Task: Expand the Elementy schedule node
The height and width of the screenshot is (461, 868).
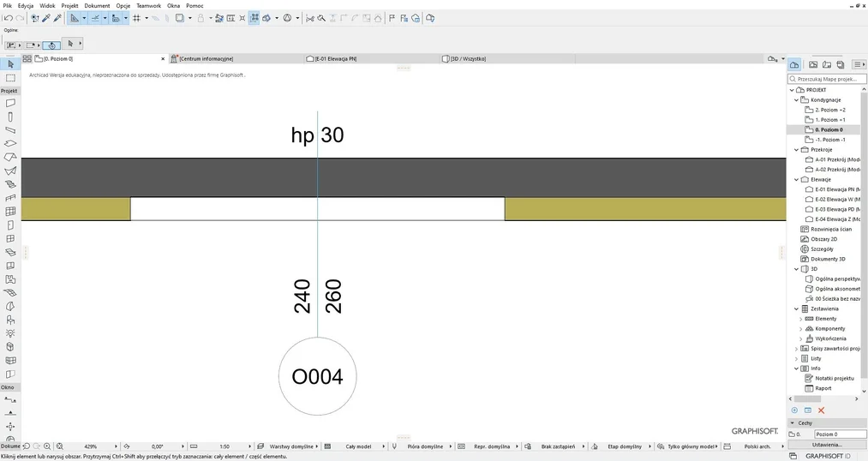Action: (800, 319)
